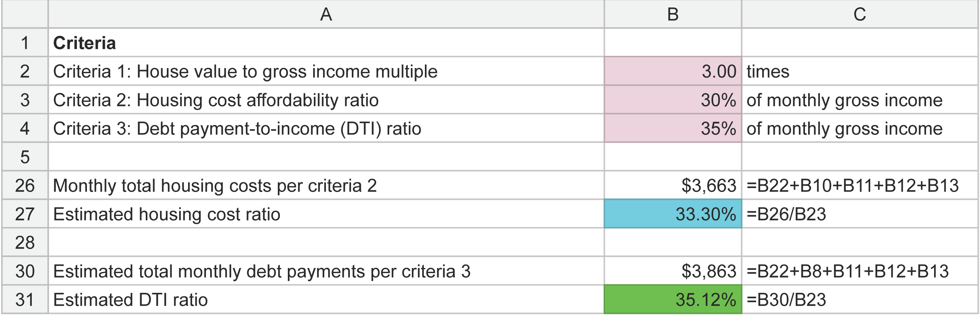
Task: Select the green 35.12% DTI cell
Action: 673,299
